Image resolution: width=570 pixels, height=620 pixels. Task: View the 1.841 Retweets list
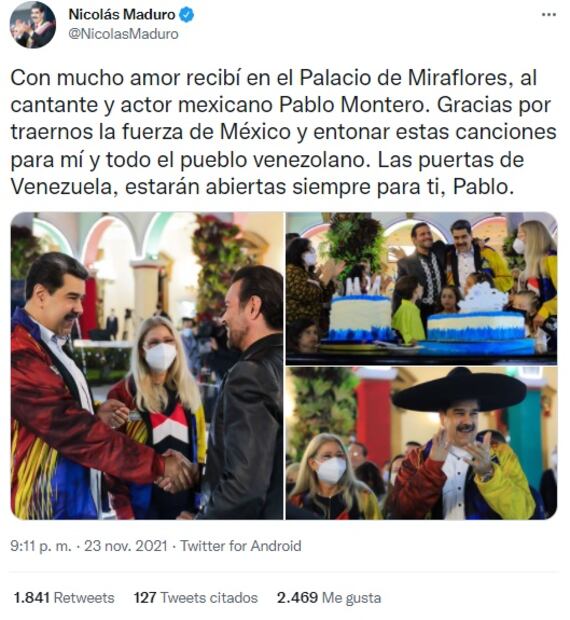(x=64, y=597)
